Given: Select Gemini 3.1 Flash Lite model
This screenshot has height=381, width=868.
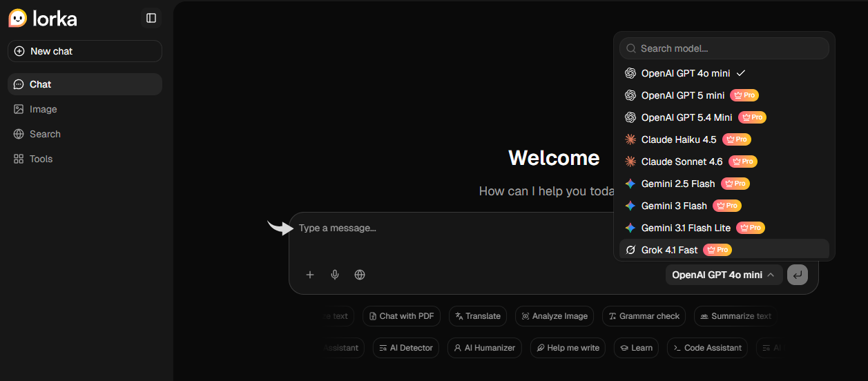Looking at the screenshot, I should 724,228.
